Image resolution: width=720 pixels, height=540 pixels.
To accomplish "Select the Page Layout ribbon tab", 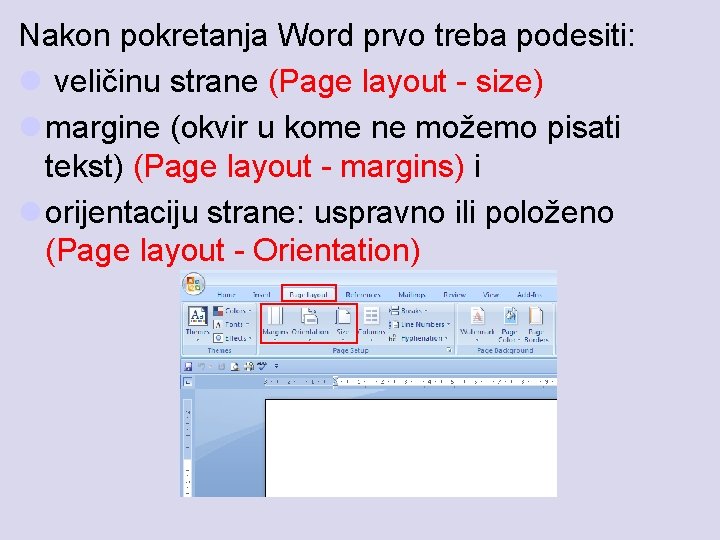I will click(x=309, y=294).
